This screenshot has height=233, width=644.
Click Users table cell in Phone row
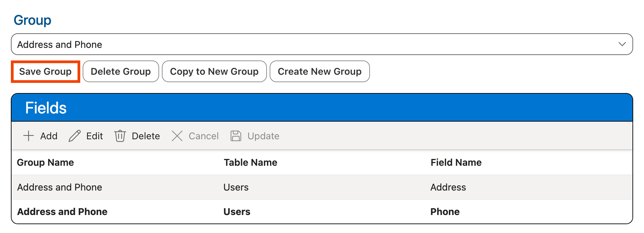pos(237,212)
